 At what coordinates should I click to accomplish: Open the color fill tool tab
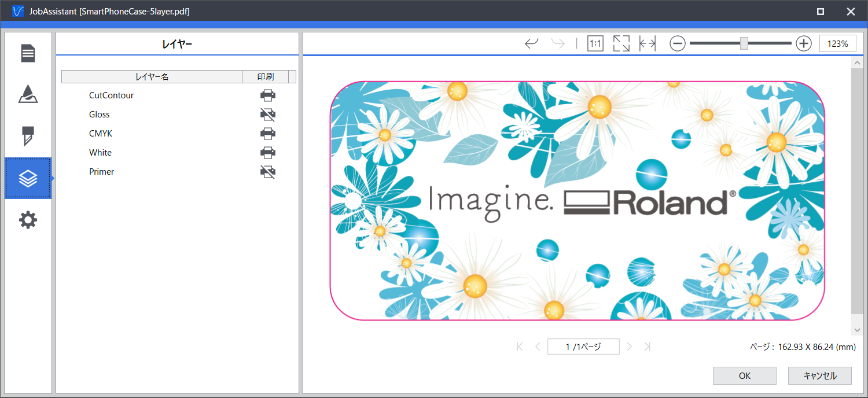(x=28, y=94)
